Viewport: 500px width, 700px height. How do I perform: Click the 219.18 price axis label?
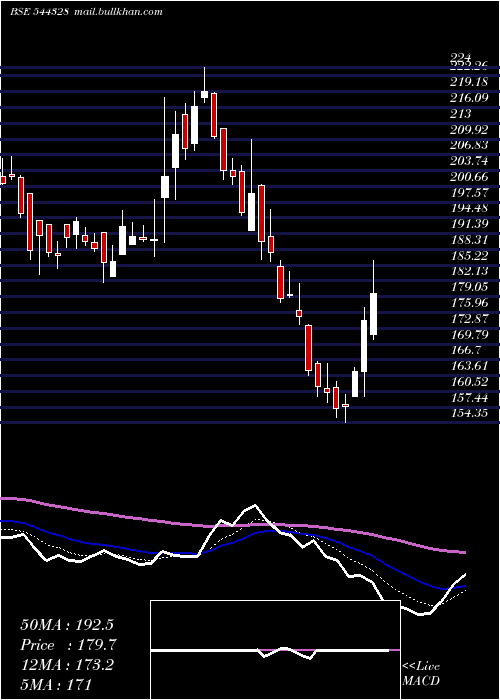(469, 82)
